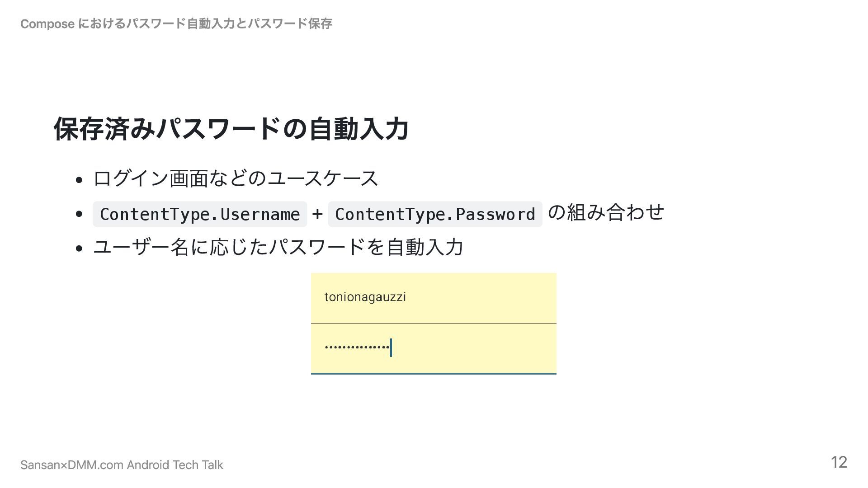
Task: Click empty yellow area right of username
Action: [481, 298]
